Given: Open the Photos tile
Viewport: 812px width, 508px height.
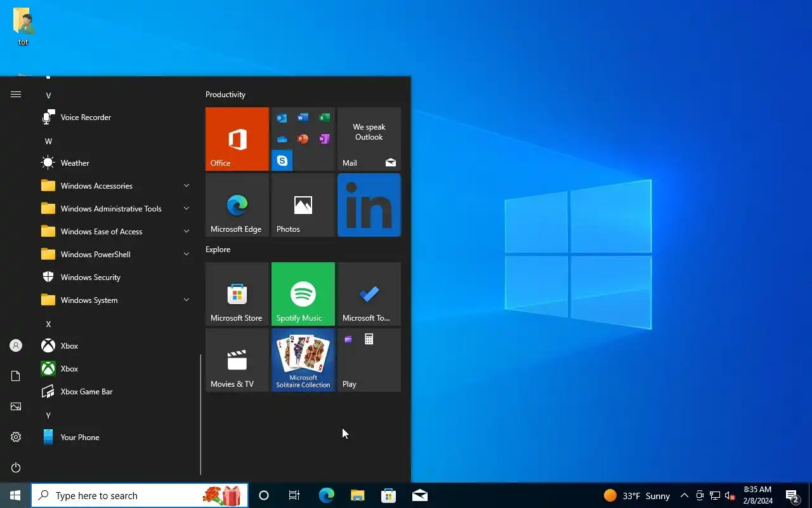Looking at the screenshot, I should [x=303, y=205].
